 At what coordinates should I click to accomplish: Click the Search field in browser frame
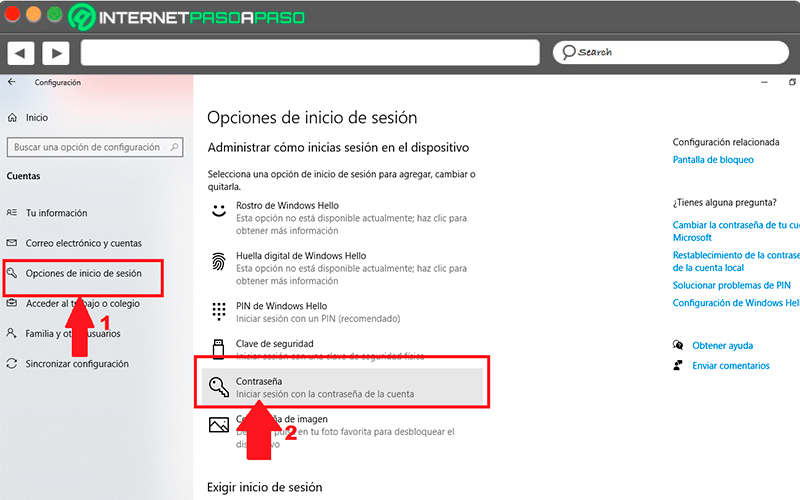click(670, 52)
